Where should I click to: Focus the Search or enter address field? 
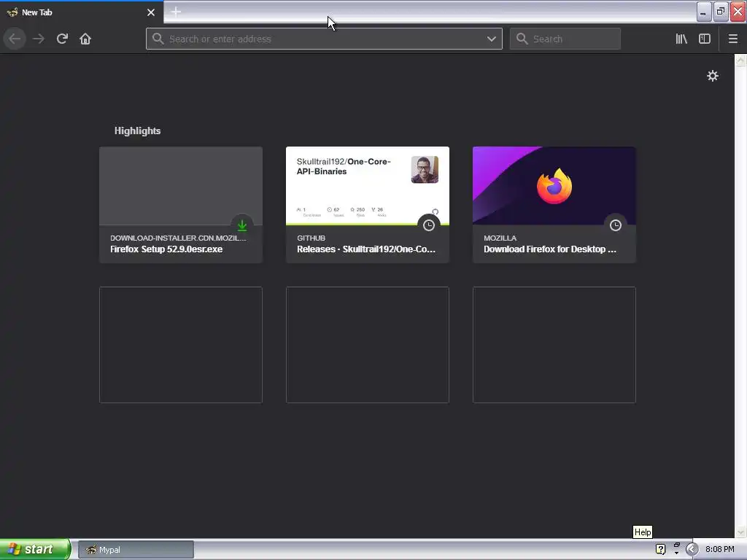pyautogui.click(x=324, y=39)
